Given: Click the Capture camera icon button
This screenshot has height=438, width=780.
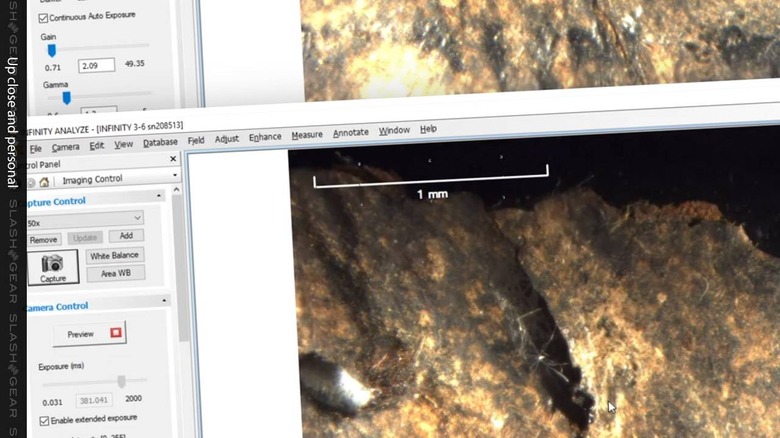Looking at the screenshot, I should point(53,268).
